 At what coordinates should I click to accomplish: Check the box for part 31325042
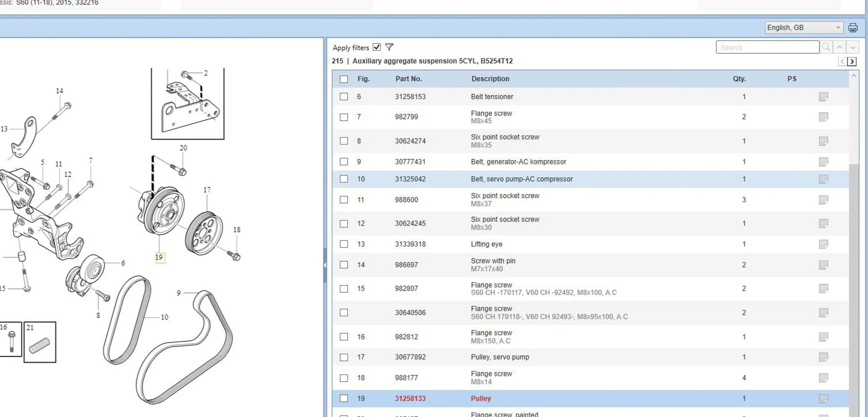(344, 179)
